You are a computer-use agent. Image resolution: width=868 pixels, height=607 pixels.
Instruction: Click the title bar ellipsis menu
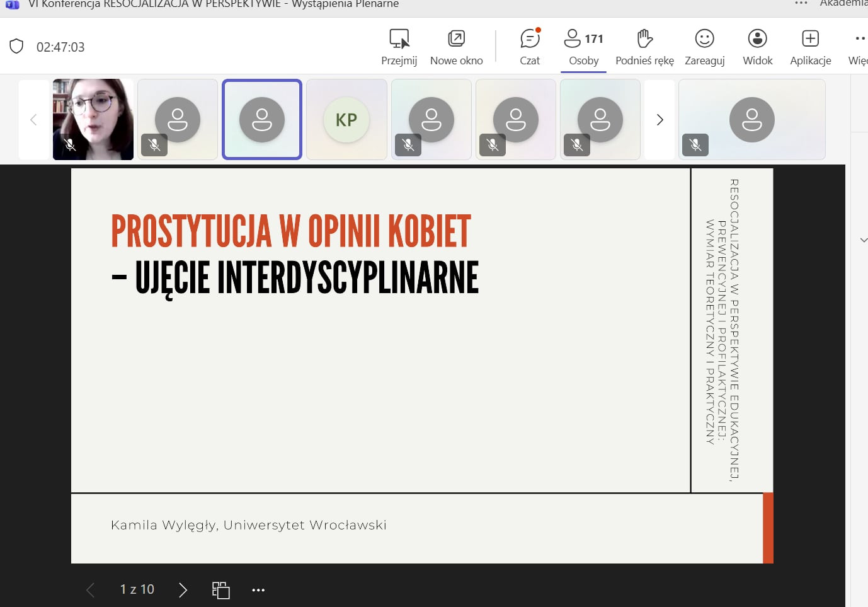tap(801, 4)
